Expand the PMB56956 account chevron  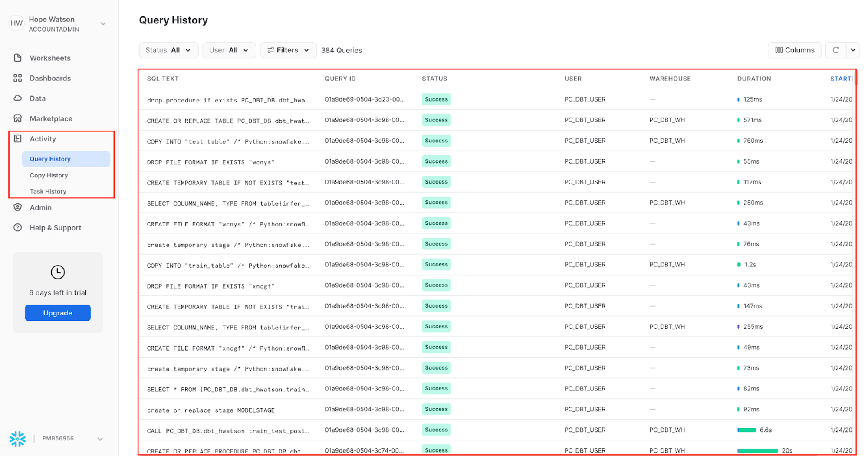pos(100,439)
